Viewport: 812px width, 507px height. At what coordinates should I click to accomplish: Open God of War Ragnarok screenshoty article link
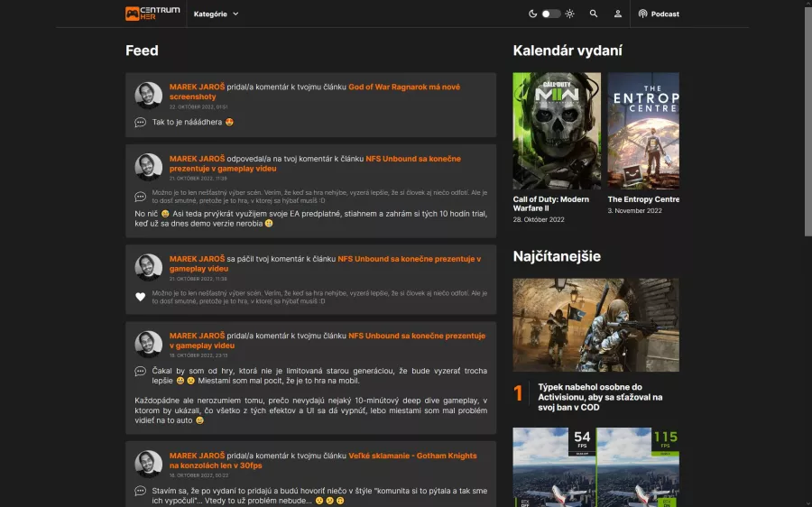click(x=314, y=92)
